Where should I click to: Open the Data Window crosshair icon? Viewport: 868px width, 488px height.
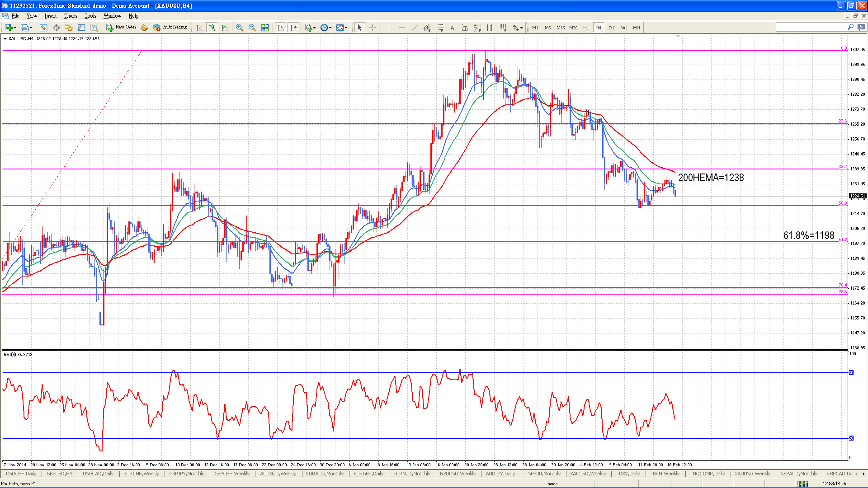coord(56,28)
